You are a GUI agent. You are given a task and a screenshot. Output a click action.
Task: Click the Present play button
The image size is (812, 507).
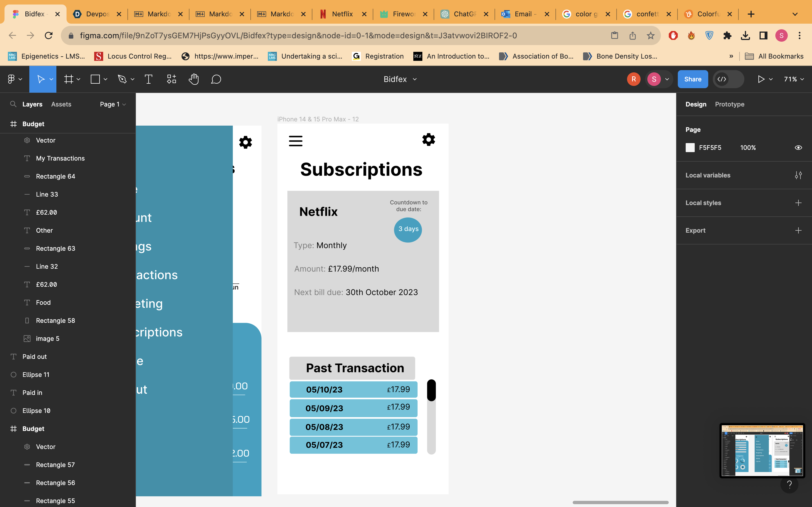[761, 79]
